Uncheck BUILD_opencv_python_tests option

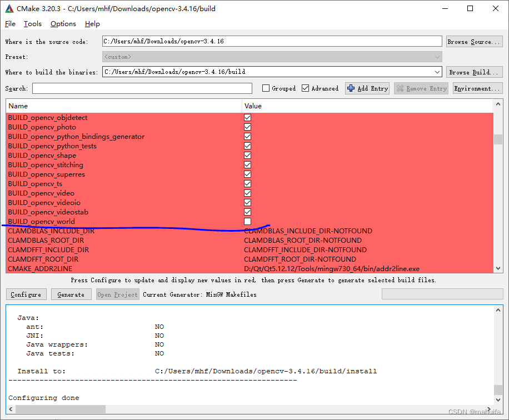[247, 146]
